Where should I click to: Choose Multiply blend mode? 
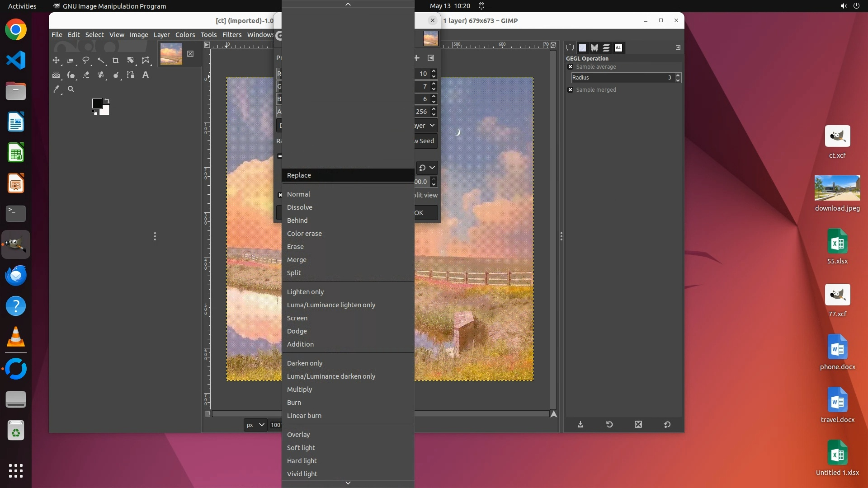pyautogui.click(x=299, y=389)
